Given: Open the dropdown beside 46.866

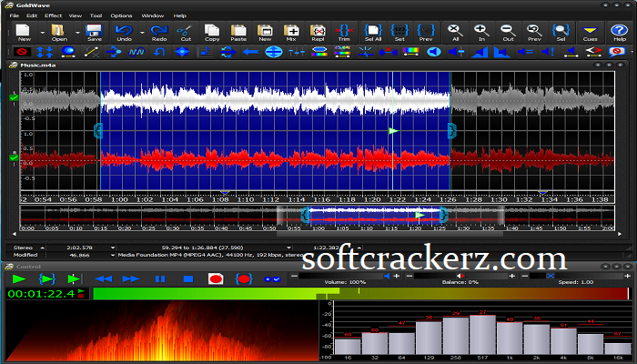Looking at the screenshot, I should point(113,255).
